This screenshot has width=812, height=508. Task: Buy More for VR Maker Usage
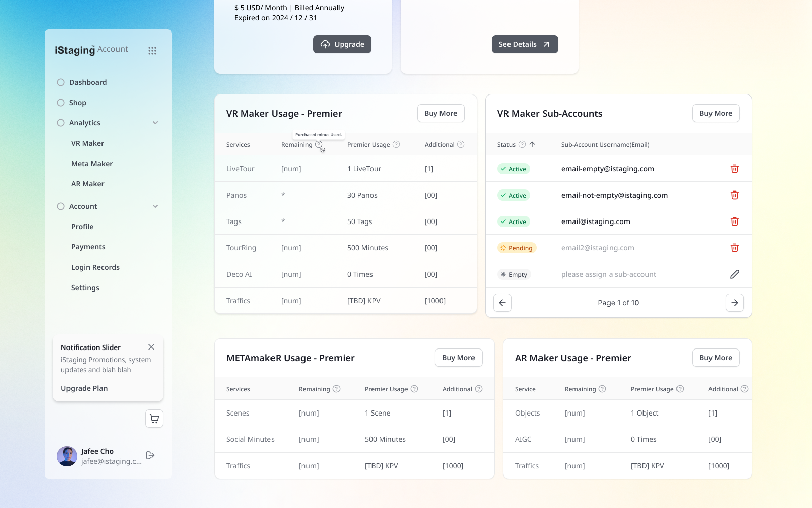(441, 113)
